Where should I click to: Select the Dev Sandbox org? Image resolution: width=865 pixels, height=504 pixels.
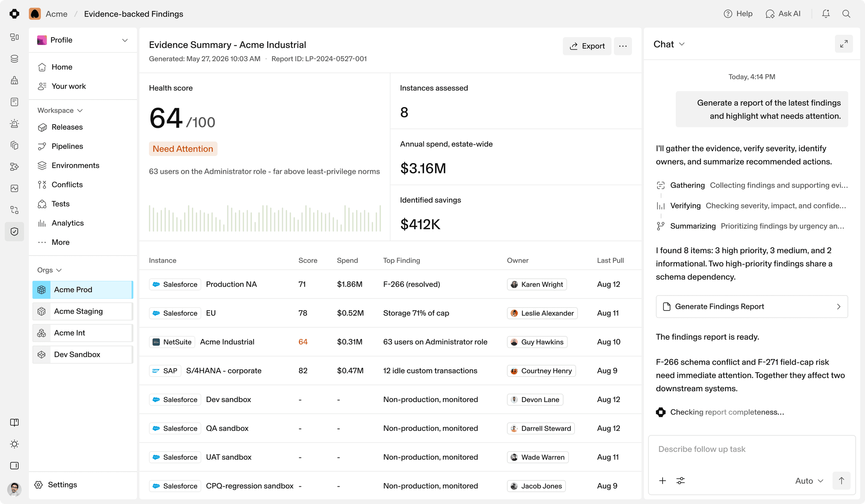click(83, 354)
